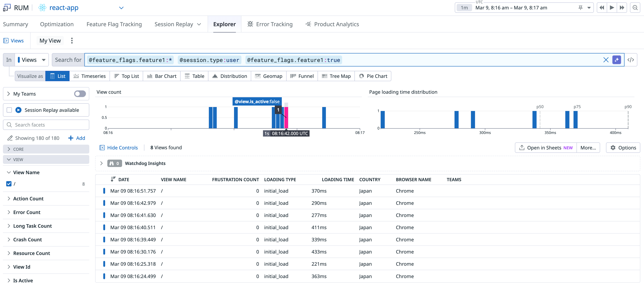Click the AI sparkle search assistant icon
The height and width of the screenshot is (286, 644).
pyautogui.click(x=617, y=60)
